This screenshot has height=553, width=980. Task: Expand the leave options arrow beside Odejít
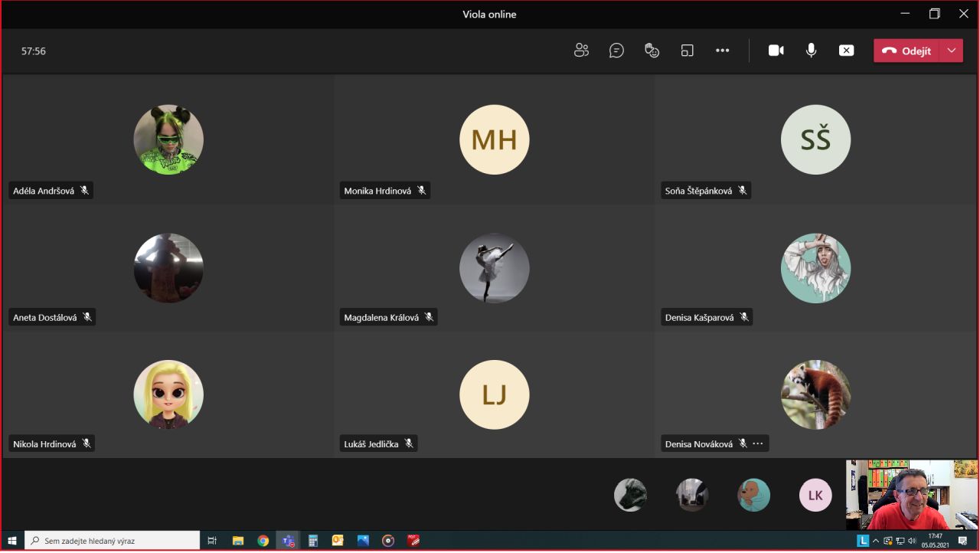(951, 51)
